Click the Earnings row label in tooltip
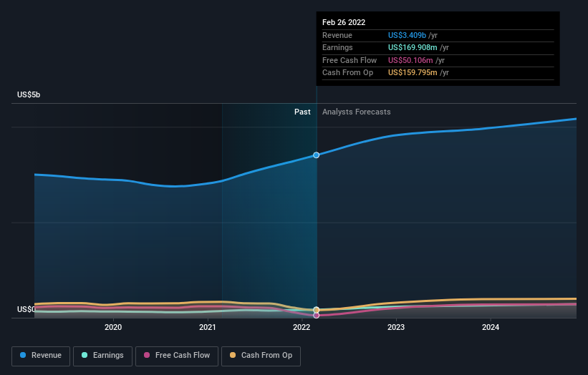The height and width of the screenshot is (375, 588). coord(337,47)
